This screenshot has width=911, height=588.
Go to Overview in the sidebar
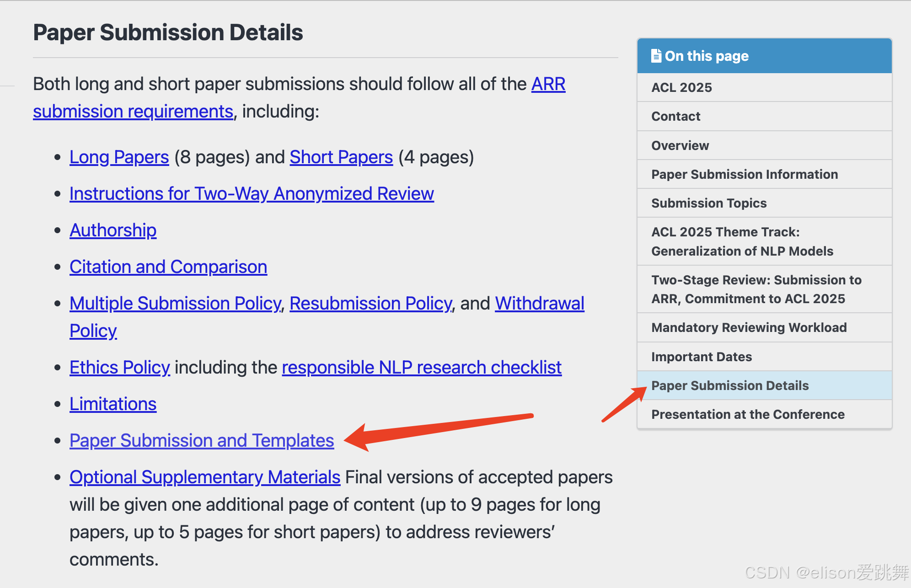[680, 145]
